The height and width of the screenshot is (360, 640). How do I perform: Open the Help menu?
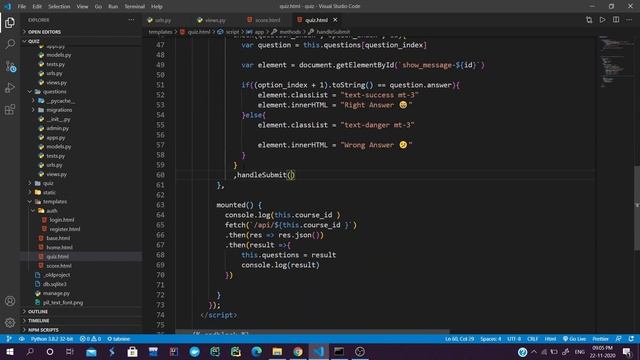[157, 7]
